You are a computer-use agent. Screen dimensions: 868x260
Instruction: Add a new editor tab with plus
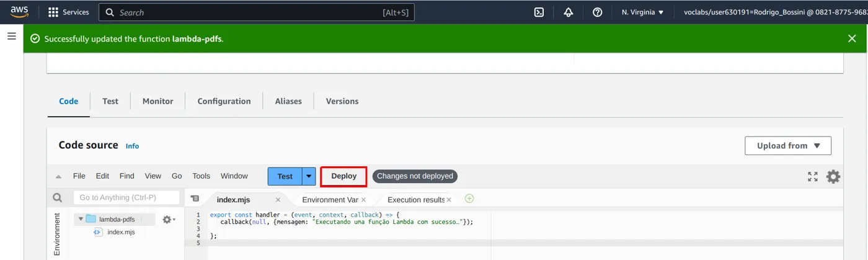[469, 199]
